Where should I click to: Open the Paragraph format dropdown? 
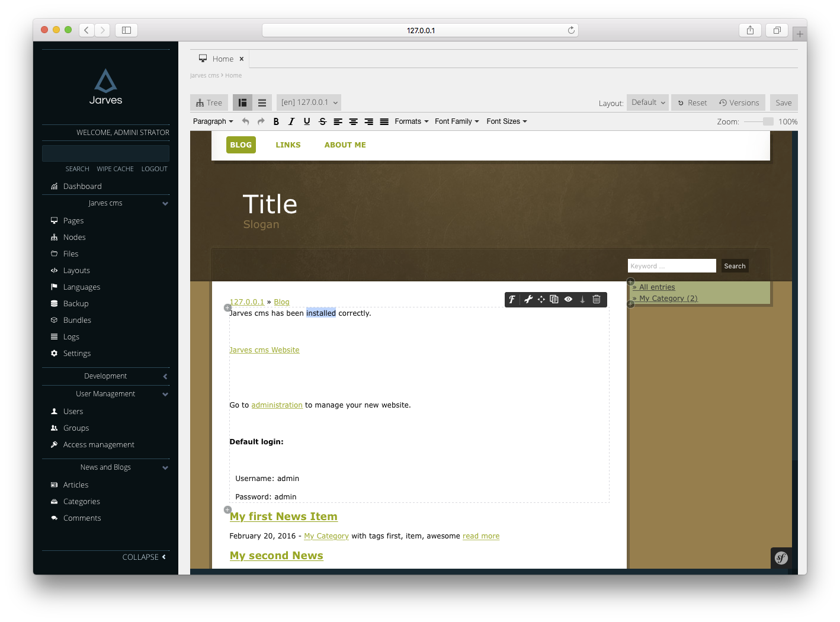coord(213,121)
